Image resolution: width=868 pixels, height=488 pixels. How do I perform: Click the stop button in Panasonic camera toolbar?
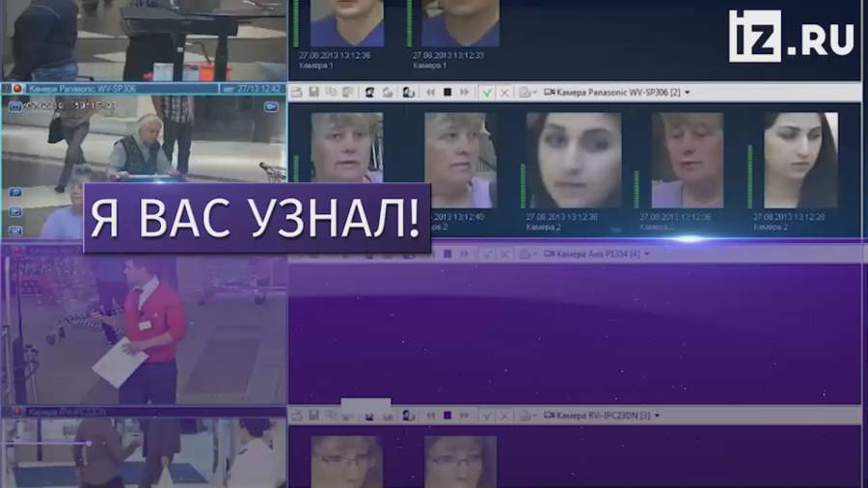tap(447, 92)
